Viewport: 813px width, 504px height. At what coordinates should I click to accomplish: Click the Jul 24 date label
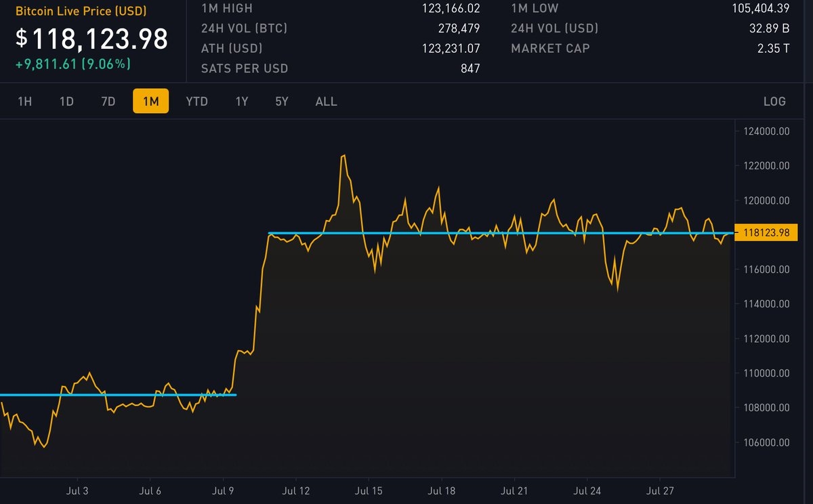pos(589,490)
